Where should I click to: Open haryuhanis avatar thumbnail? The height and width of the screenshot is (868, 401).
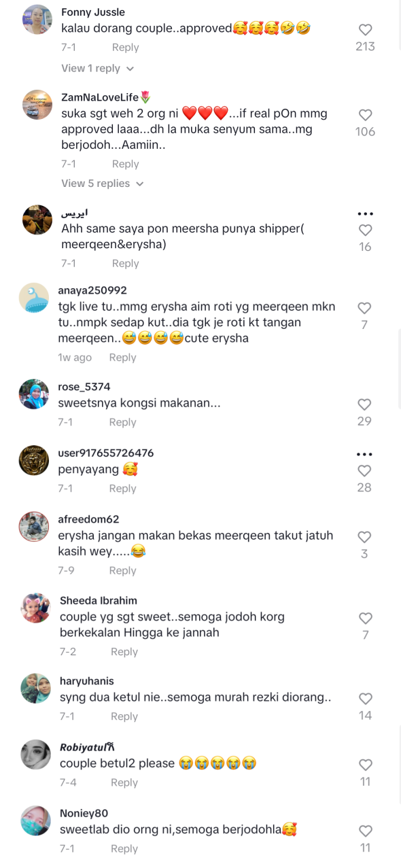click(35, 689)
